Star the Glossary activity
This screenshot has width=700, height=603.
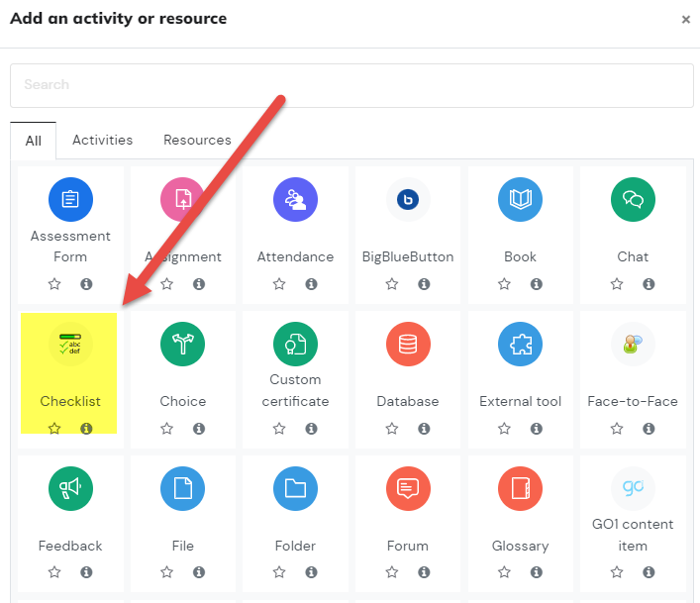coord(505,572)
